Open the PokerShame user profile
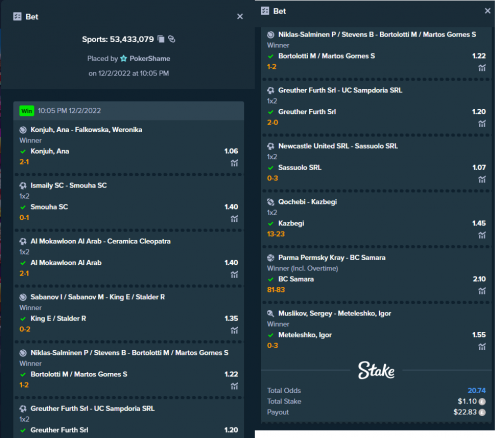This screenshot has width=500, height=438. point(150,59)
